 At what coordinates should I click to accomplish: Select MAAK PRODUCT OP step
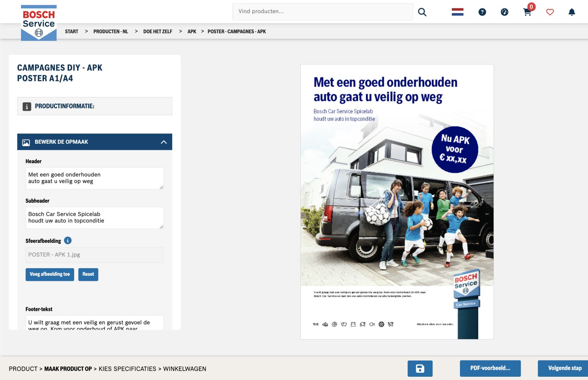pyautogui.click(x=68, y=369)
